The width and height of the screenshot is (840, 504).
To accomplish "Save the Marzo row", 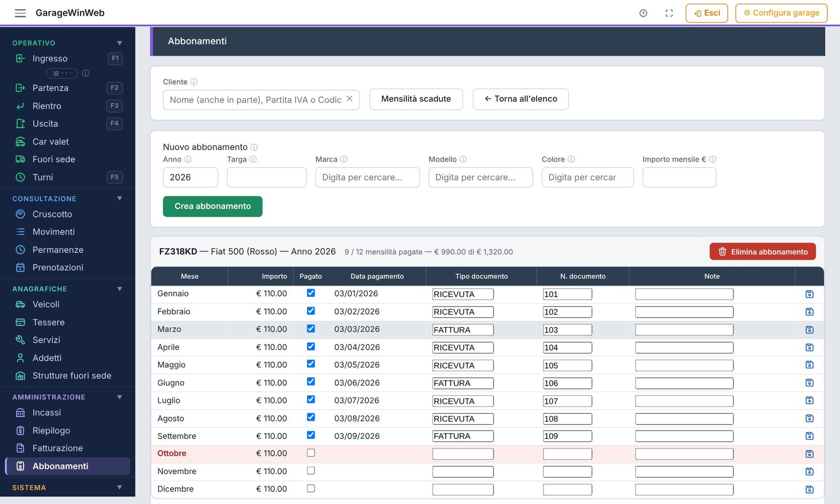I will (809, 330).
